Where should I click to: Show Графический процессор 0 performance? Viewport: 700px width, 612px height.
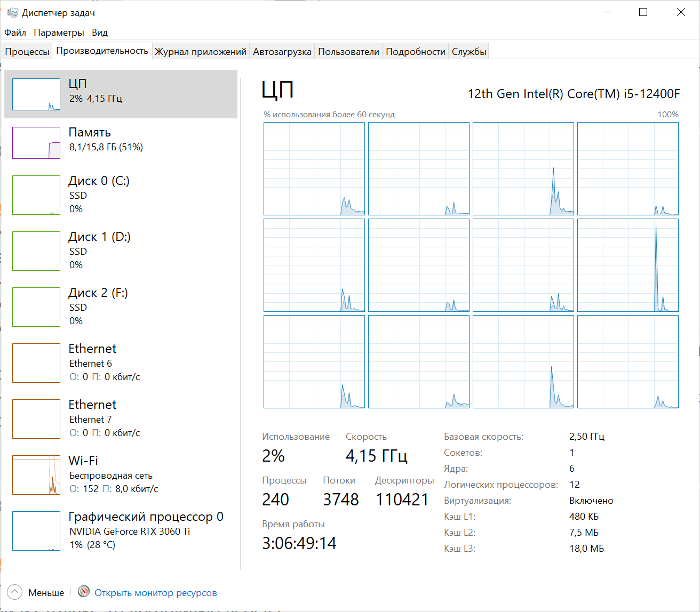[x=121, y=530]
